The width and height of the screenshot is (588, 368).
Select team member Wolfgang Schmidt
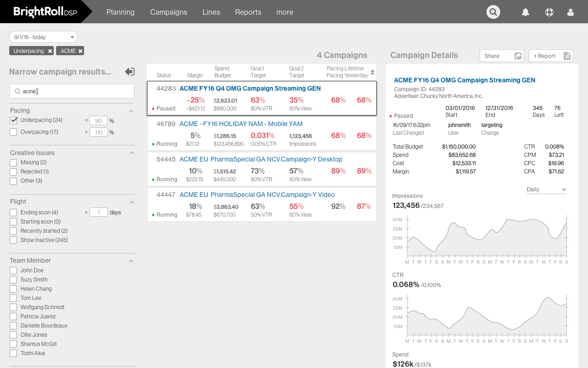(x=13, y=307)
